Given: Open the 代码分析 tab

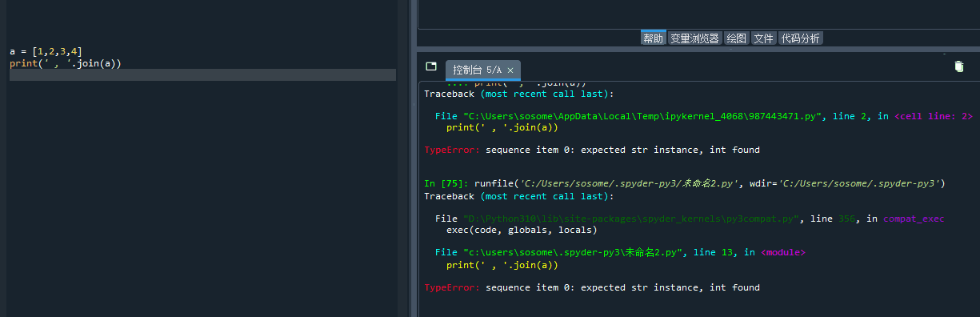Looking at the screenshot, I should (800, 38).
